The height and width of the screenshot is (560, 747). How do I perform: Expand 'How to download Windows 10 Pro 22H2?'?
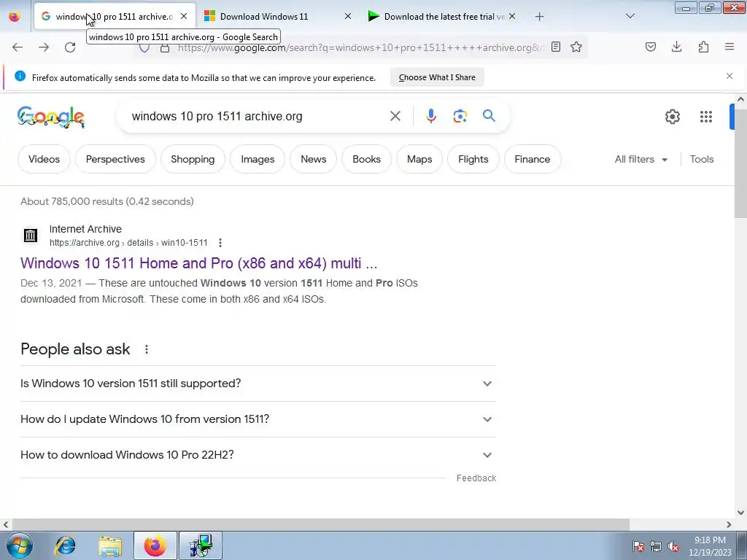(x=258, y=455)
